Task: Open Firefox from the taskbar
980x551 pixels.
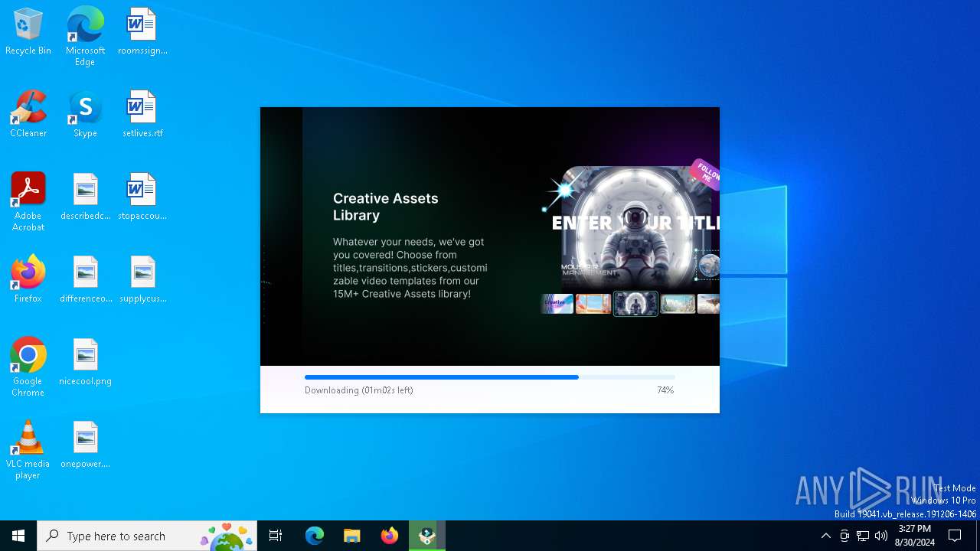Action: click(390, 536)
